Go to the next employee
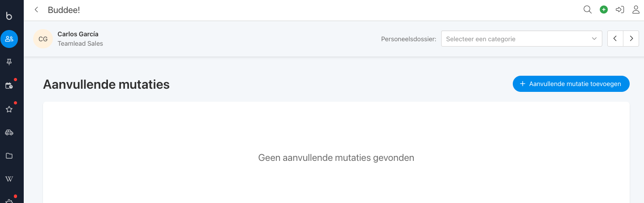 tap(631, 39)
